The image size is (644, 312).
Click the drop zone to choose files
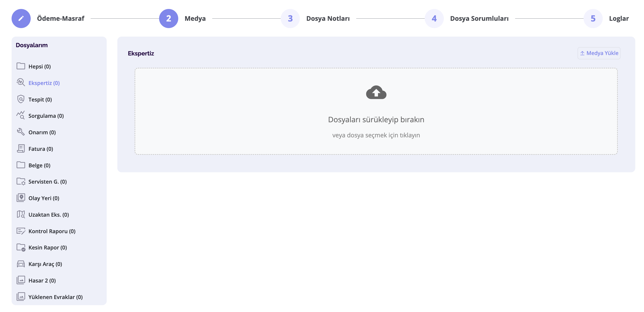pyautogui.click(x=376, y=111)
